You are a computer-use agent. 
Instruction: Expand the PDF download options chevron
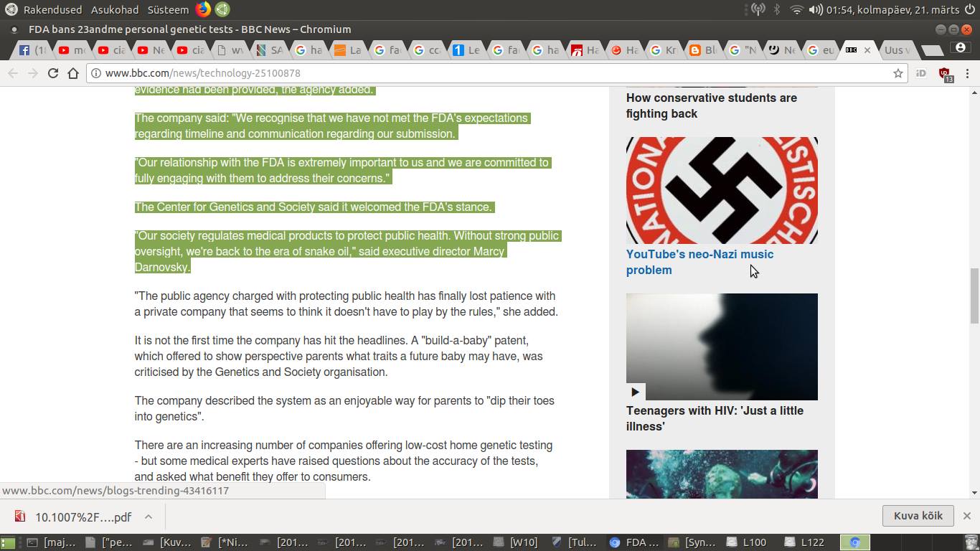tap(148, 517)
